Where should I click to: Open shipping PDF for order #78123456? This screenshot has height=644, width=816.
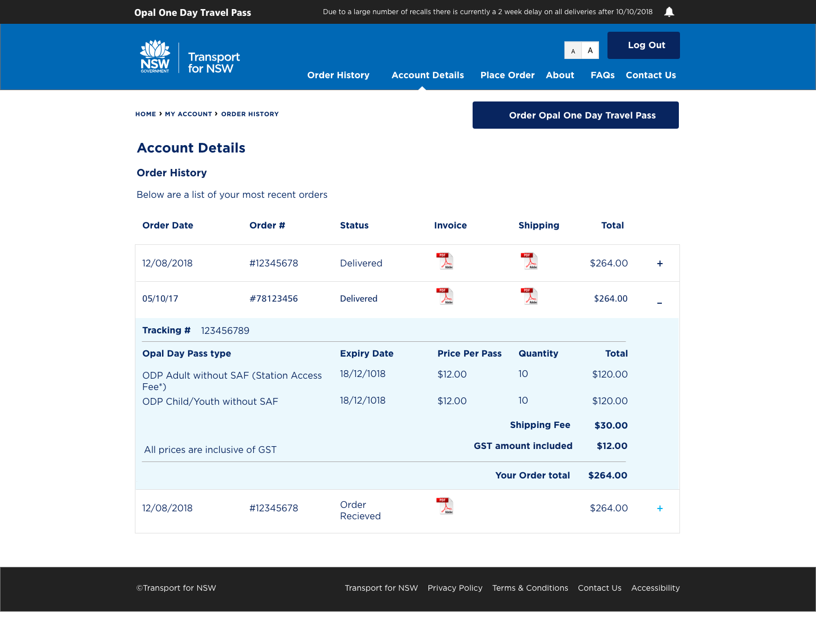[x=529, y=296]
